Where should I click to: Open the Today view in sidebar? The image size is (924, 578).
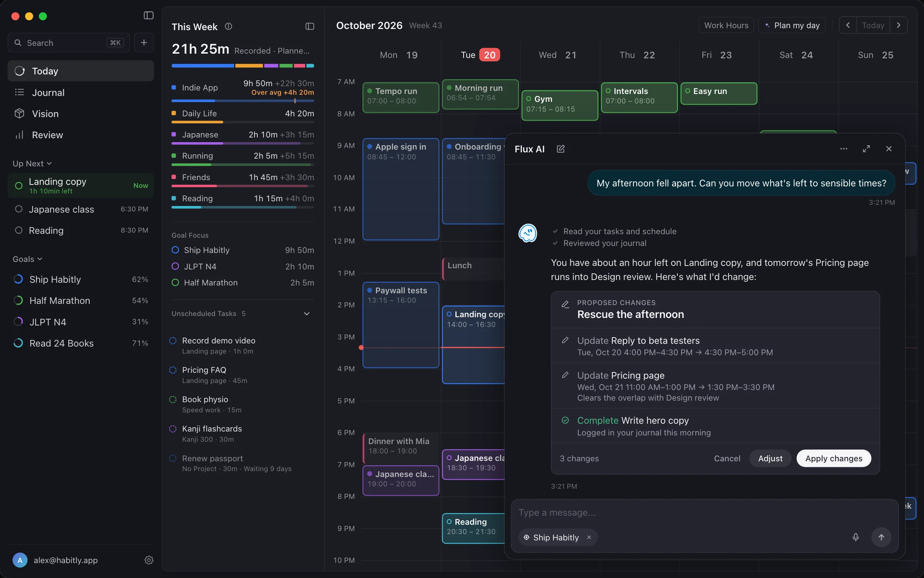(x=81, y=71)
